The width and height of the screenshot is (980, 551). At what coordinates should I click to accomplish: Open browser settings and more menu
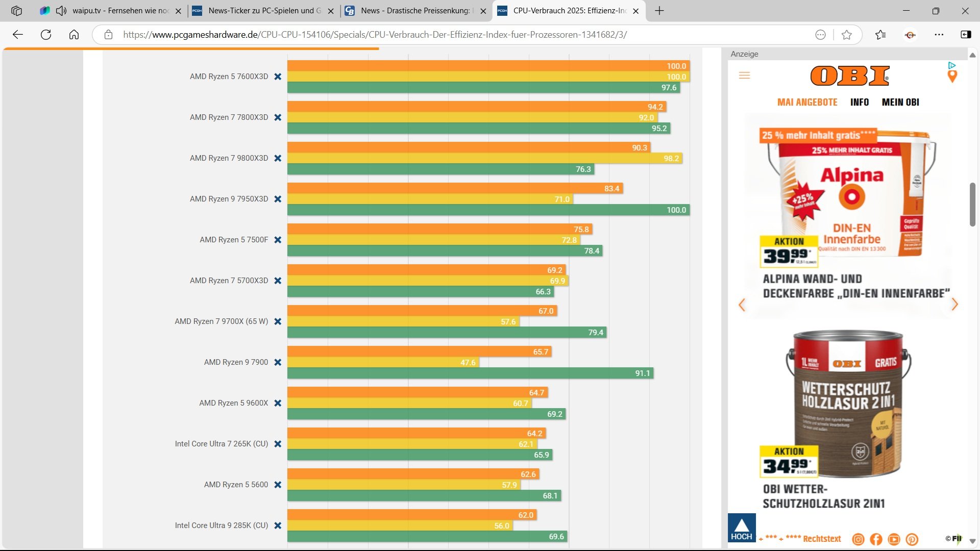pos(939,35)
